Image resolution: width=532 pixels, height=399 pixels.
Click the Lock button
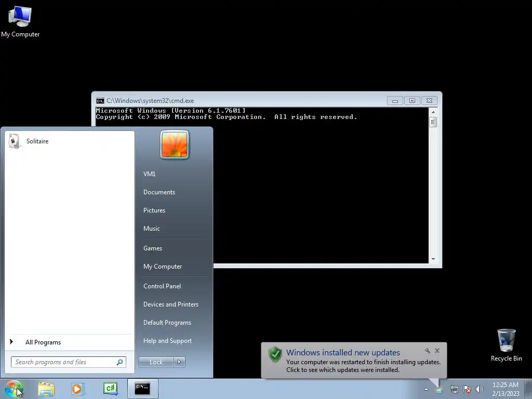tap(156, 362)
